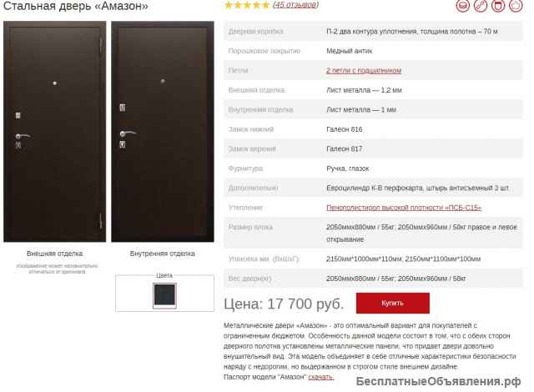Screen dimensions: 534x392
Task: Open the Пенополистирол высокой плотности ПСБ-С15 link
Action: tap(404, 208)
